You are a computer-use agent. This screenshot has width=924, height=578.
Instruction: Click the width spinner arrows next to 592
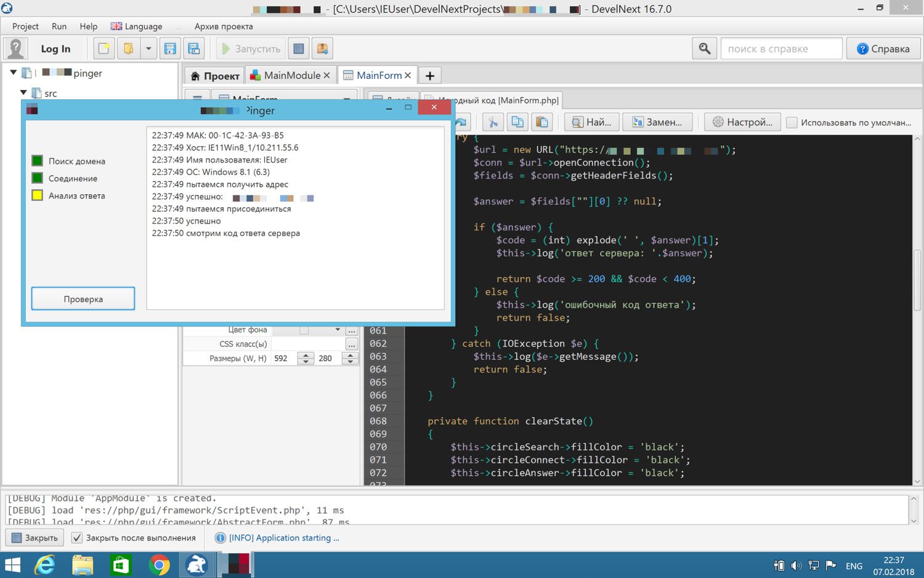[306, 358]
